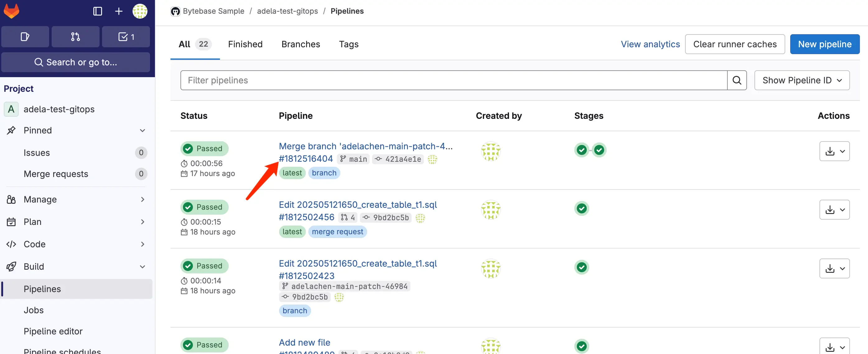This screenshot has height=354, width=868.
Task: Switch to the Branches tab
Action: point(301,44)
